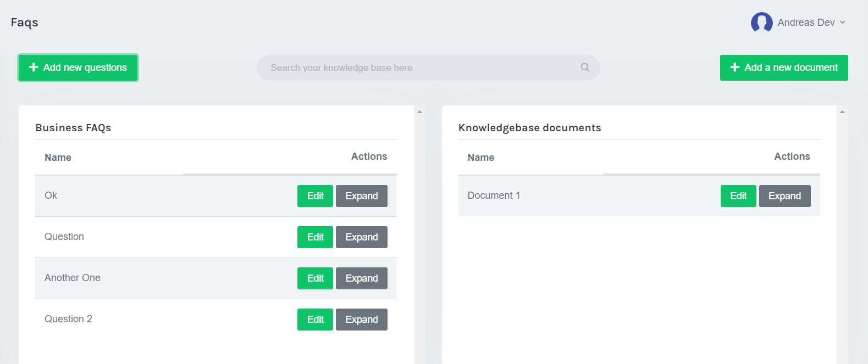Expand the Question FAQ row
The image size is (868, 364).
pyautogui.click(x=361, y=237)
